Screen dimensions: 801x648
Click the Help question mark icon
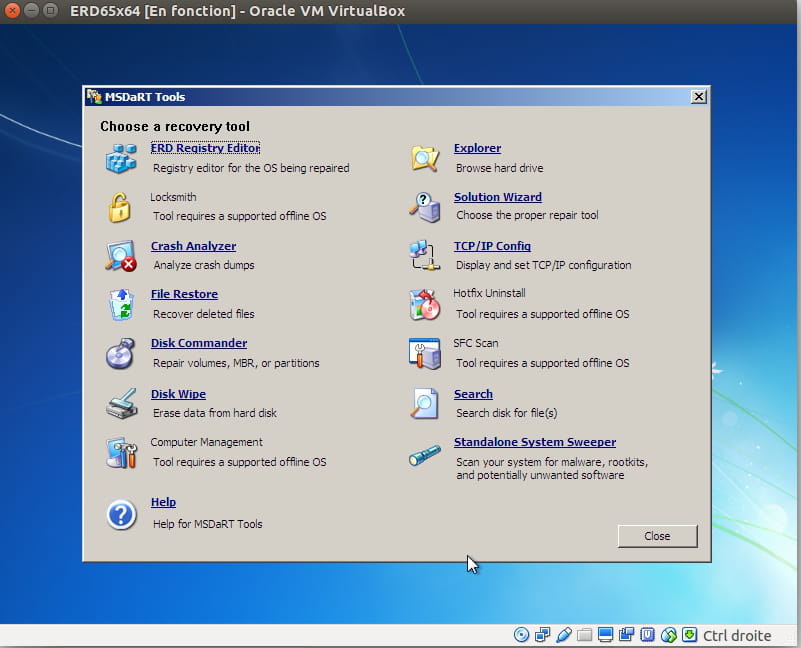coord(121,514)
